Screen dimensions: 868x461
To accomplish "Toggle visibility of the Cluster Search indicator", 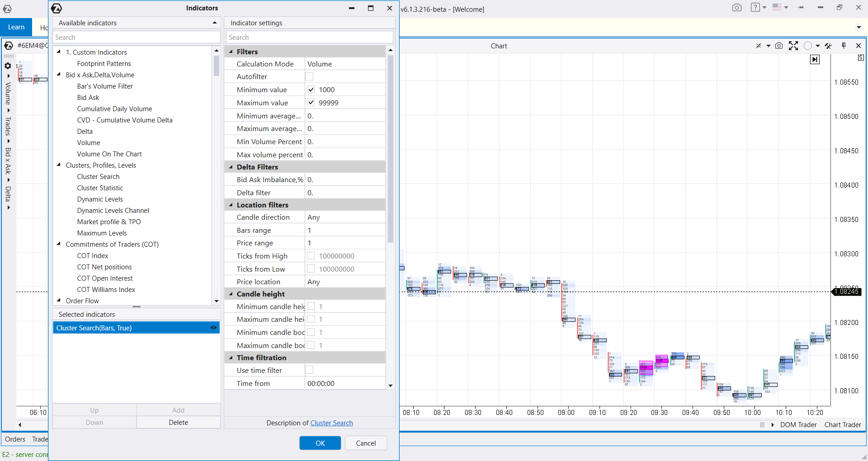I will (213, 328).
